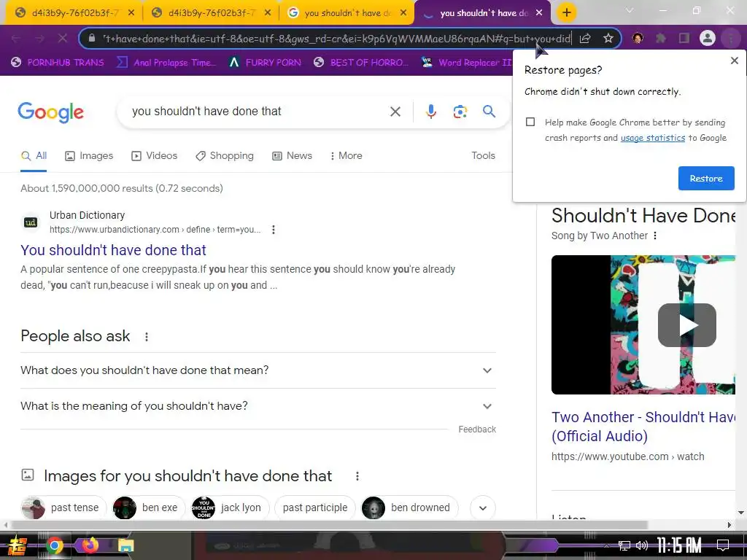Clear the Google search box text
The image size is (747, 560).
click(x=395, y=112)
